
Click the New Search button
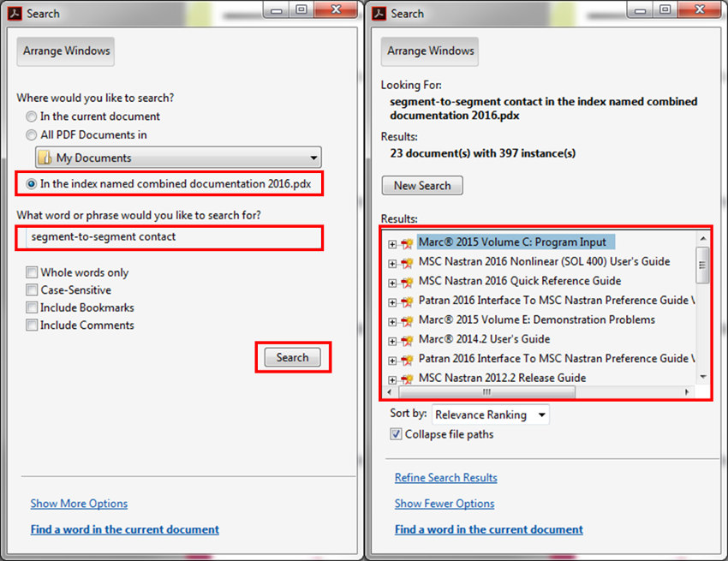coord(421,185)
